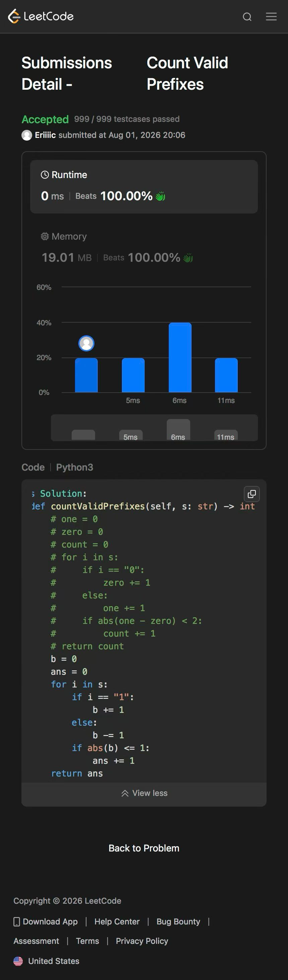The height and width of the screenshot is (980, 288).
Task: Select the Runtime stats panel
Action: (144, 186)
